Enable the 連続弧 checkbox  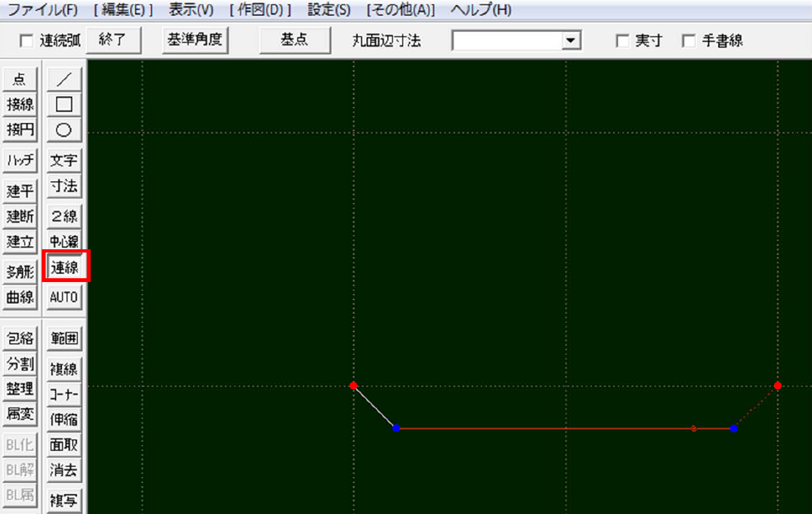(26, 41)
